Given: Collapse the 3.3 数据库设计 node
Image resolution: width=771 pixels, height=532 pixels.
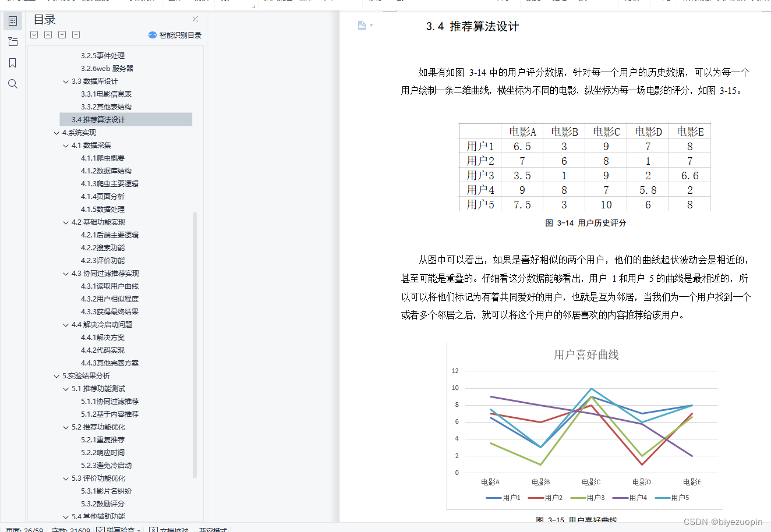Looking at the screenshot, I should pos(66,81).
